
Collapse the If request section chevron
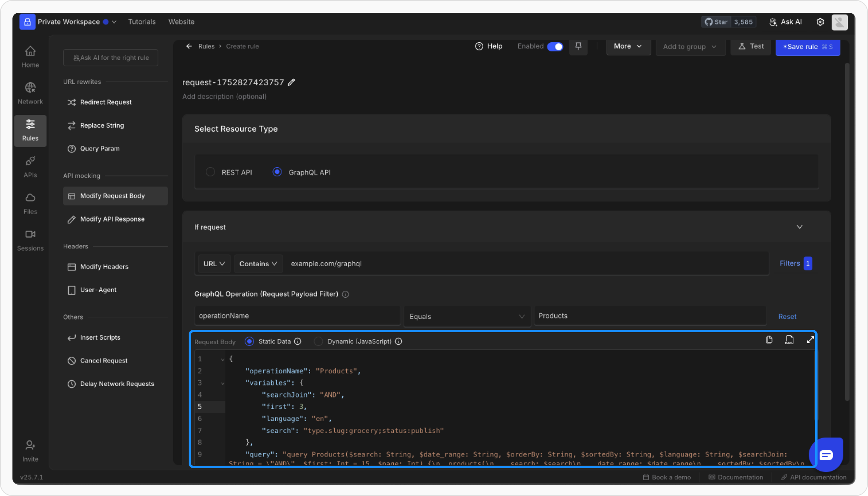coord(799,227)
